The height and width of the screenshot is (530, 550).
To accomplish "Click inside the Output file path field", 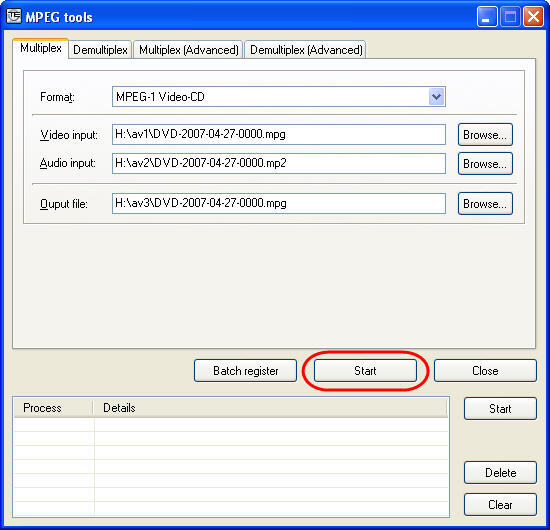I will pos(279,203).
